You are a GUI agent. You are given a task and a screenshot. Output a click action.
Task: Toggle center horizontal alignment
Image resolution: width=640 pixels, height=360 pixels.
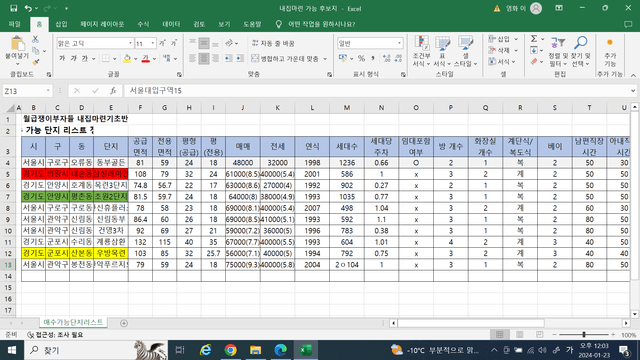(x=204, y=59)
